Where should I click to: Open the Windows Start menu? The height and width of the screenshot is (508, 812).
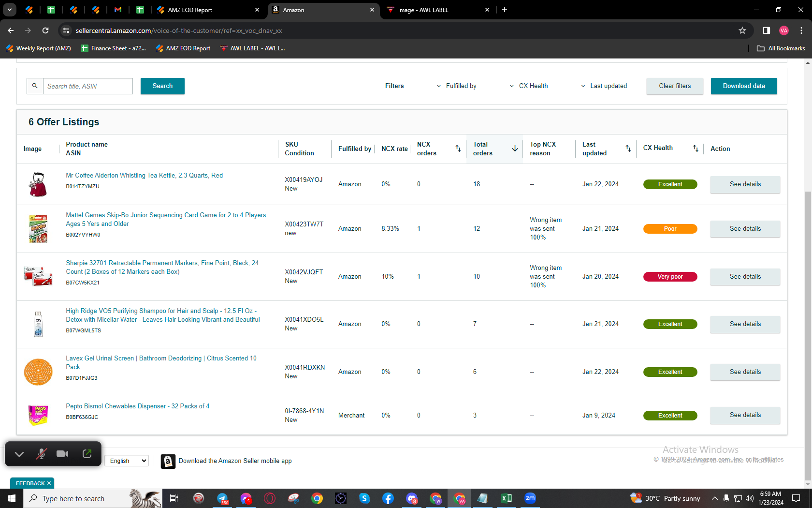12,498
